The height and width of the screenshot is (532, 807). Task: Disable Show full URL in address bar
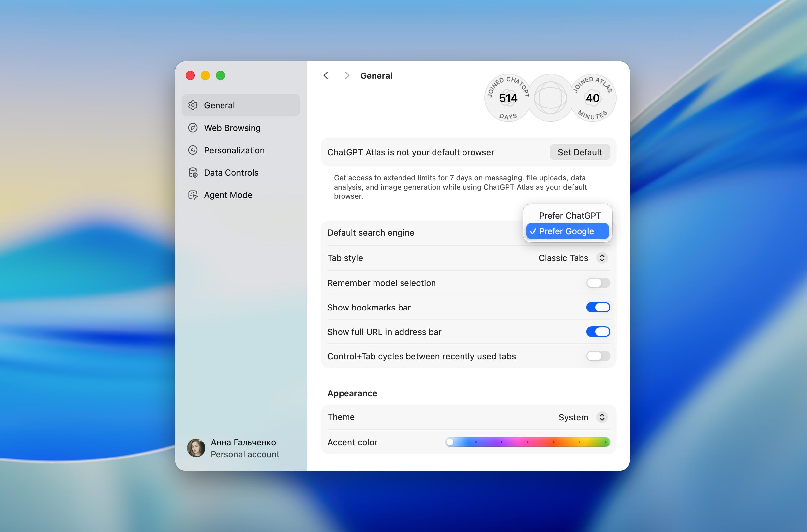pos(598,332)
